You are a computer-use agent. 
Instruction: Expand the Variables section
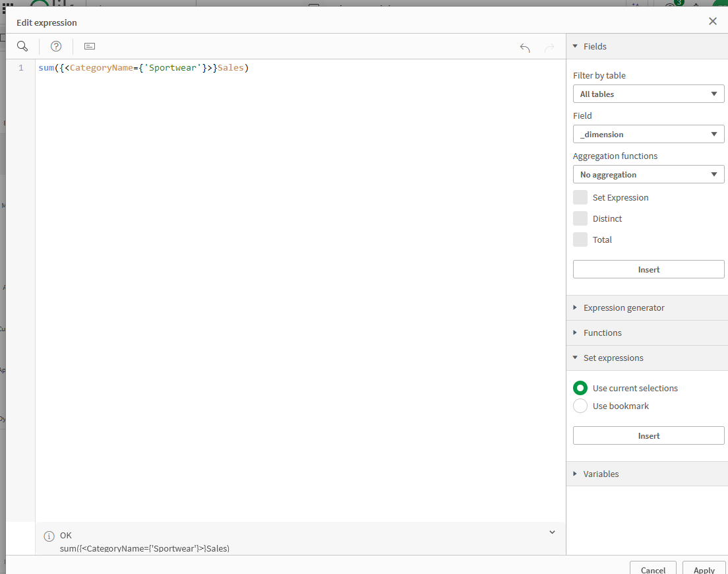601,474
